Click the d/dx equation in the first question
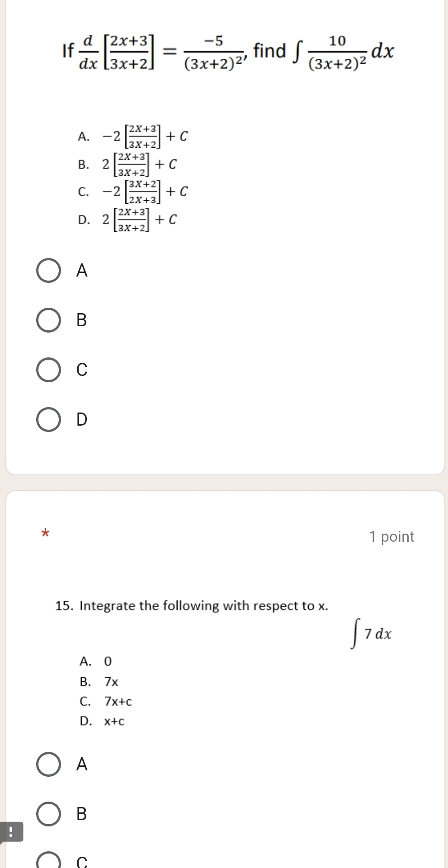Screen dimensions: 448x868 [228, 52]
